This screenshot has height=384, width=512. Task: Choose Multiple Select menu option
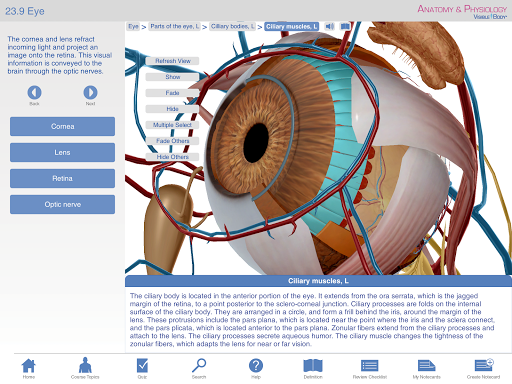pyautogui.click(x=173, y=125)
